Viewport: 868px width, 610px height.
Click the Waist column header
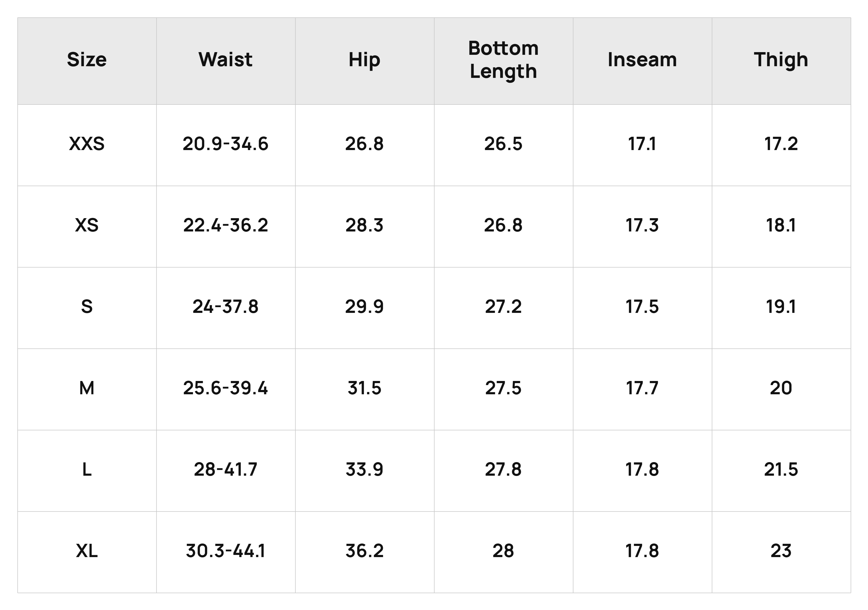pyautogui.click(x=225, y=60)
